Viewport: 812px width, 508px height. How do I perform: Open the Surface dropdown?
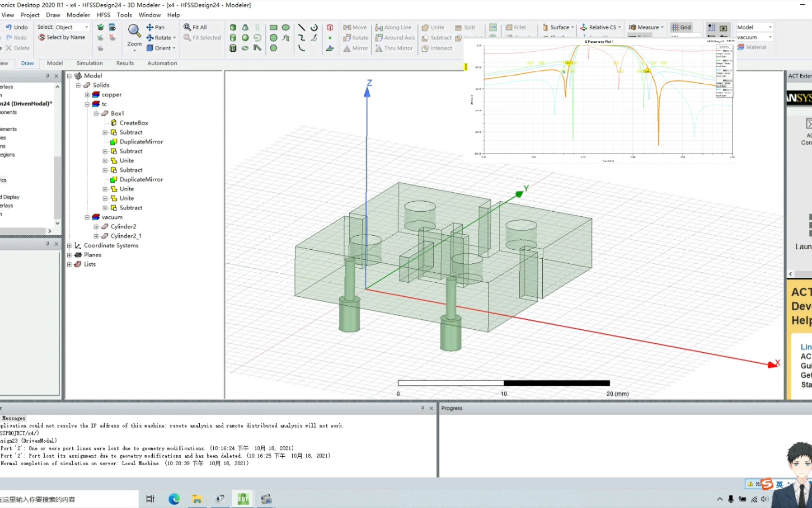[573, 27]
